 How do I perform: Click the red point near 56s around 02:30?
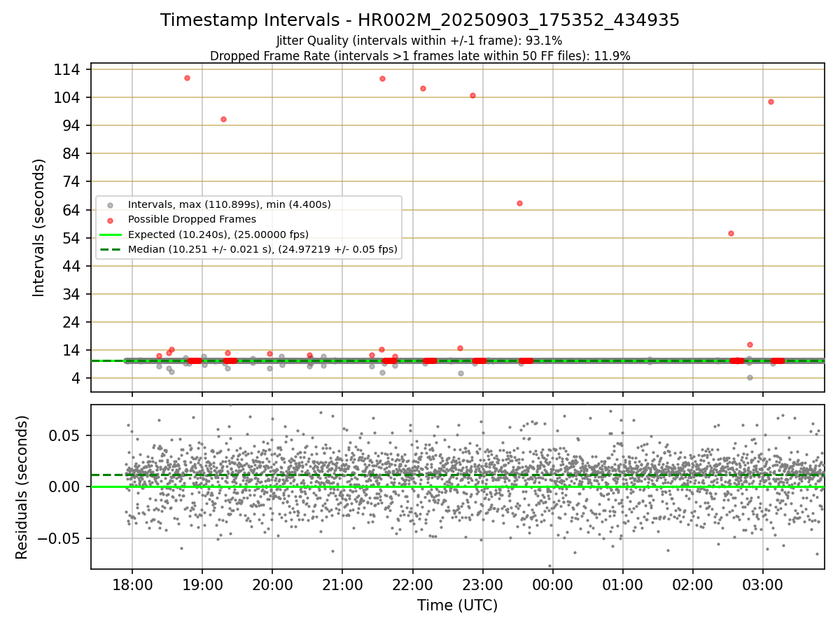point(731,233)
